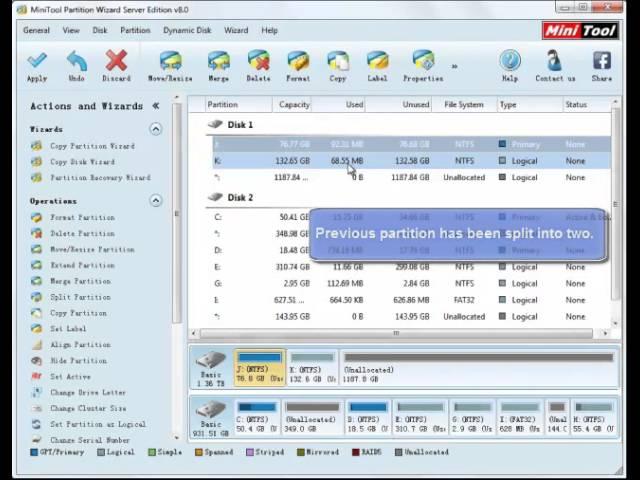Open the View menu
This screenshot has height=480, width=640.
point(71,30)
